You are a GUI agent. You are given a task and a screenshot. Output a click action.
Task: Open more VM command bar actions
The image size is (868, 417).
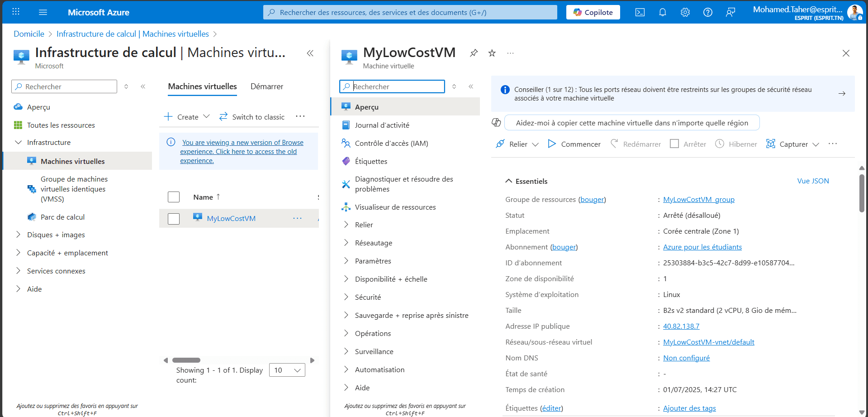833,144
